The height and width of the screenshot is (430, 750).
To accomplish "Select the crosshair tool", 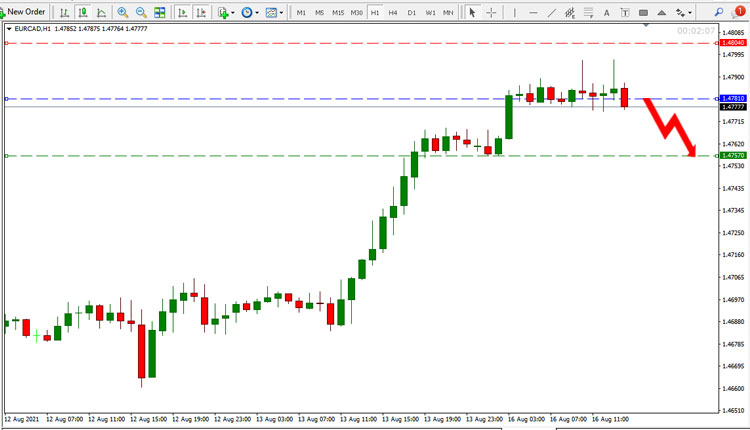I will 491,12.
